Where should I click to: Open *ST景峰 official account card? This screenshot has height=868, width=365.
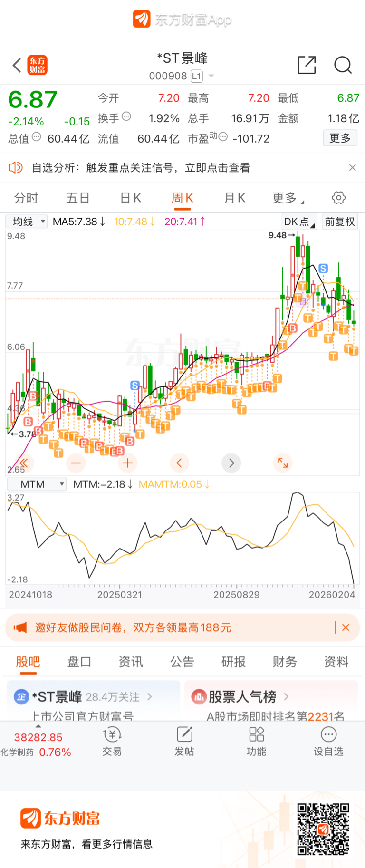[x=94, y=701]
